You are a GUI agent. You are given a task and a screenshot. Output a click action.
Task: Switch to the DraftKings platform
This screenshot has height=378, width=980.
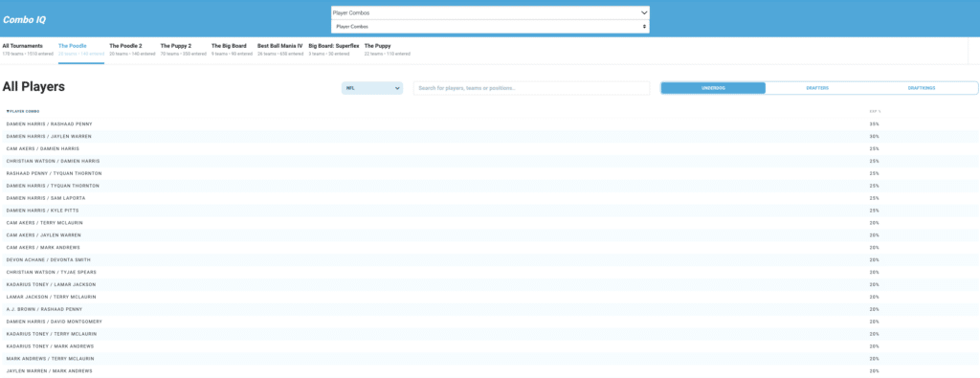pos(922,88)
